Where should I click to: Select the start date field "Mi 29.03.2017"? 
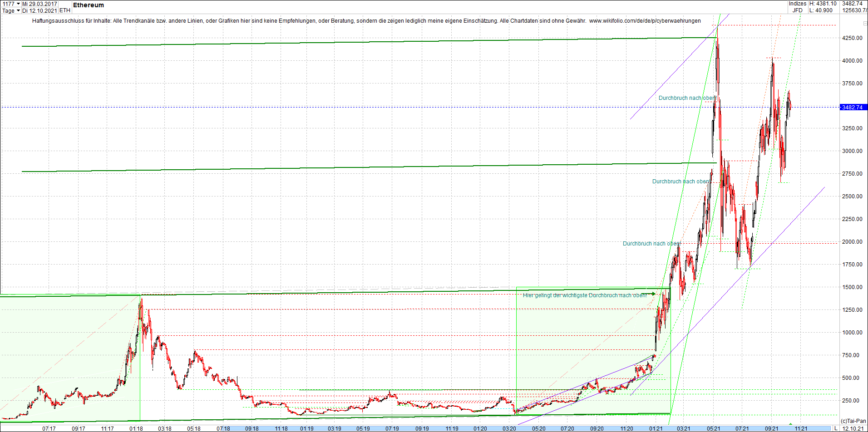pyautogui.click(x=40, y=4)
